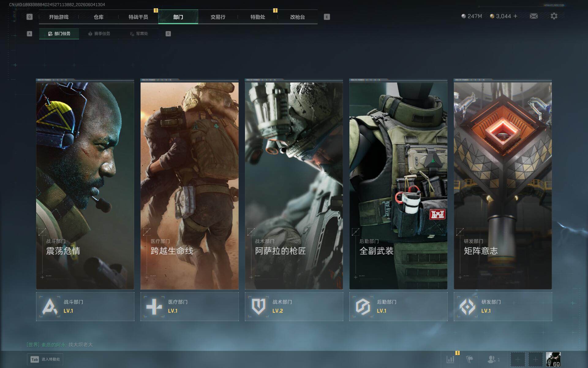This screenshot has width=588, height=368.
Task: Click the gold coin icon before 3,044
Action: click(492, 16)
